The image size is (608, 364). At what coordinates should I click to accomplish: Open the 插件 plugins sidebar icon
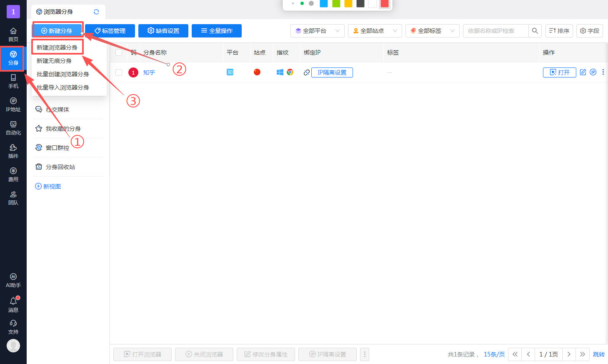(13, 151)
